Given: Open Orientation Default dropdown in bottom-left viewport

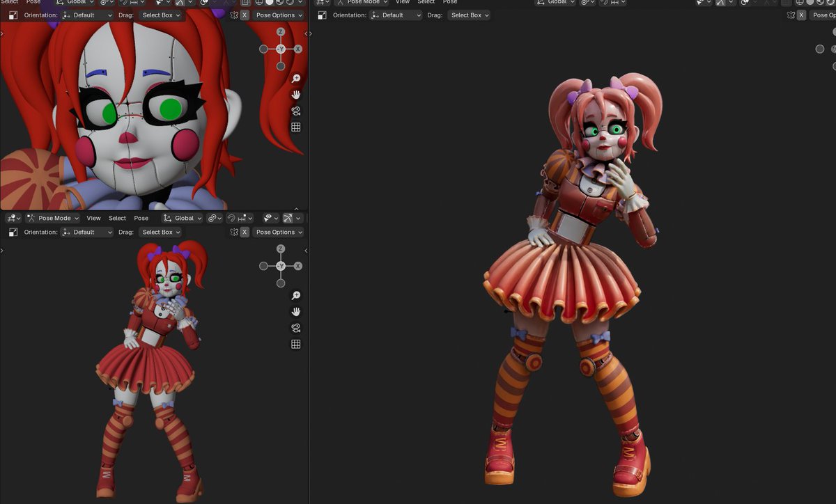Looking at the screenshot, I should tap(87, 232).
